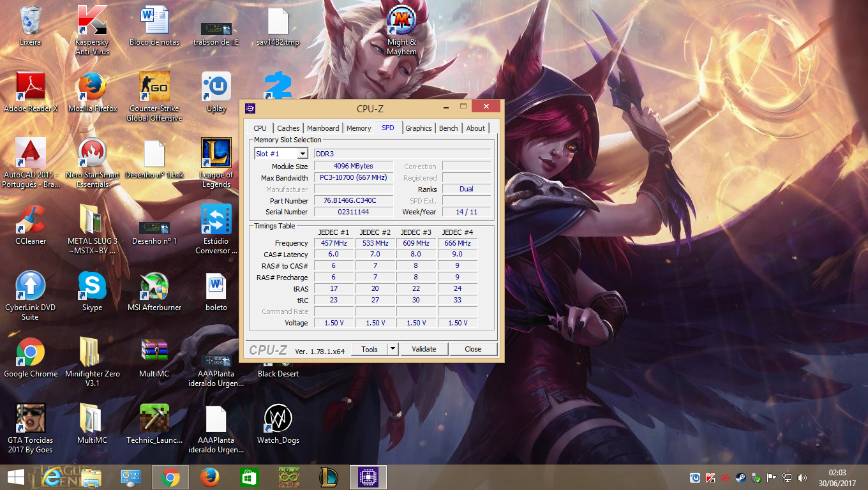868x490 pixels.
Task: Select Nero StartSmart Essentials desktop icon
Action: coord(92,163)
